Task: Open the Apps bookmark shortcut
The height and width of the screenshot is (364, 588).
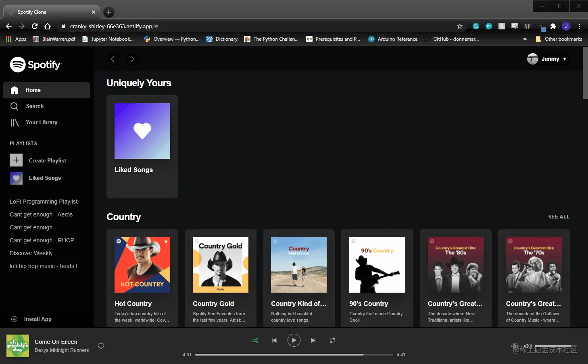Action: 16,39
